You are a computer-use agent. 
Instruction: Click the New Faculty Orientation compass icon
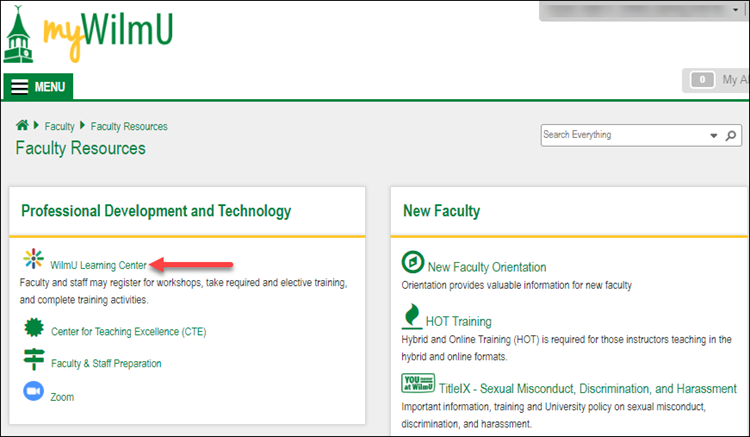pyautogui.click(x=413, y=262)
